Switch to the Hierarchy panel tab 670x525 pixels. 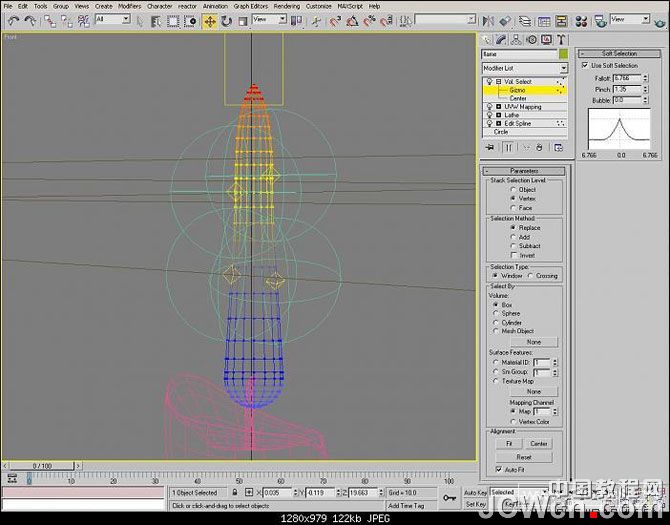(516, 40)
